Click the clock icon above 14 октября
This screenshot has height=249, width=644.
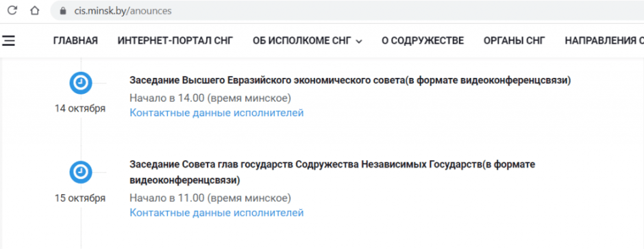tap(81, 83)
